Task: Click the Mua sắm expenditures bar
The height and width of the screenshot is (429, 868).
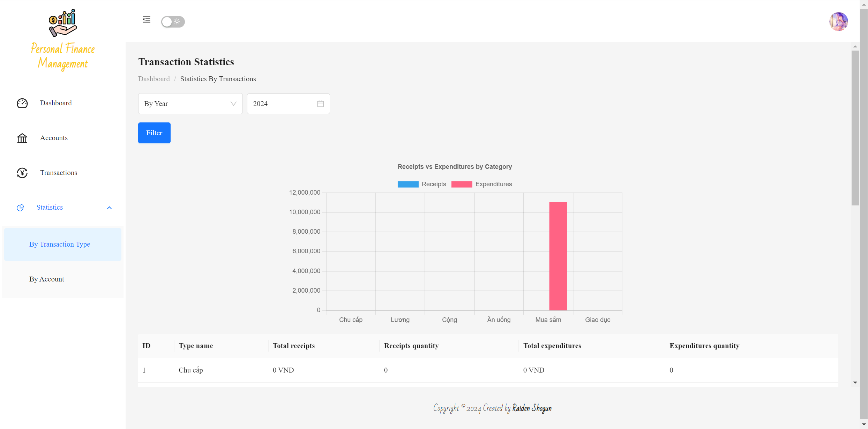Action: coord(558,256)
